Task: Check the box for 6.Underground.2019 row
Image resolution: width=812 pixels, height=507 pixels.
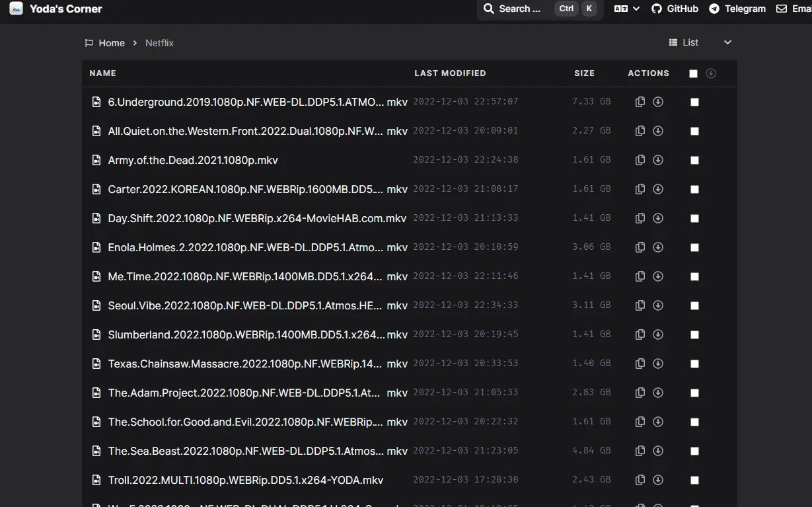Action: (694, 102)
